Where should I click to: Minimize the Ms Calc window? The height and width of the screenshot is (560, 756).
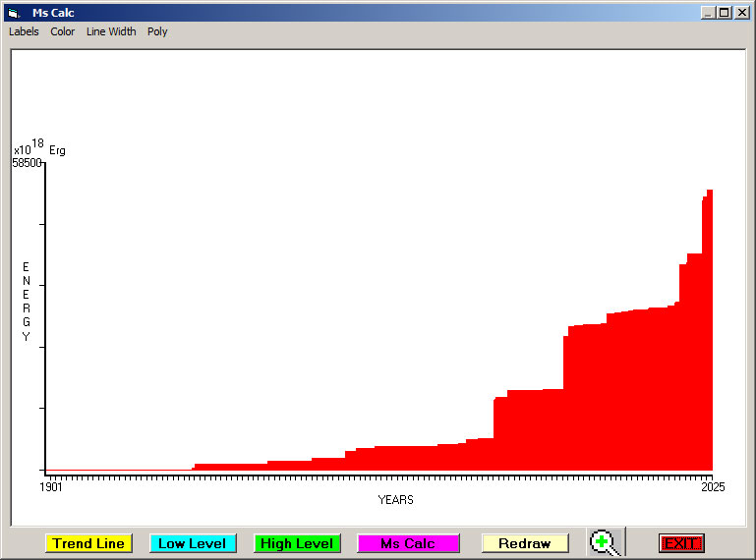pos(708,13)
